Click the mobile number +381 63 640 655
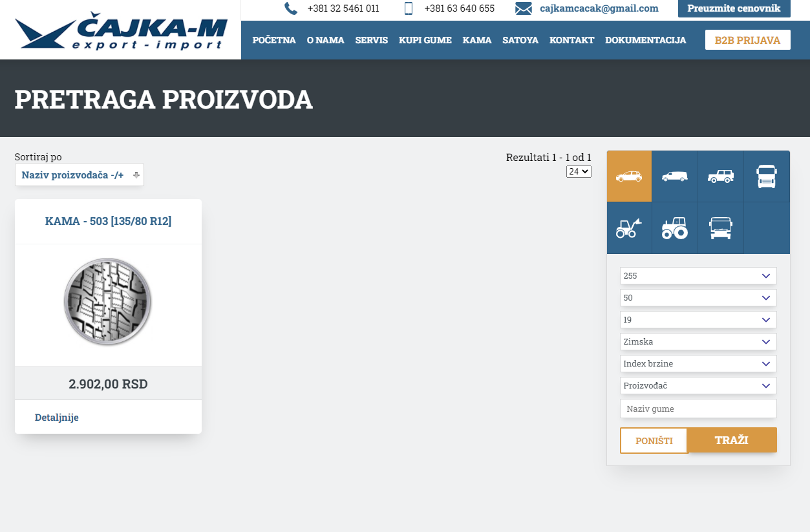Image resolution: width=810 pixels, height=532 pixels. 460,8
